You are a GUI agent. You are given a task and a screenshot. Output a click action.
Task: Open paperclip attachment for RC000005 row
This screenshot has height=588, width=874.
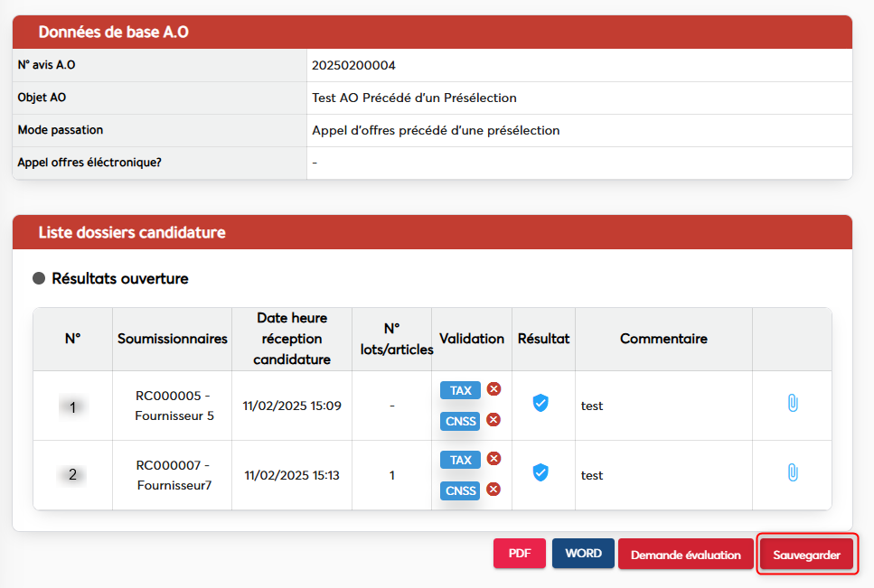[792, 403]
